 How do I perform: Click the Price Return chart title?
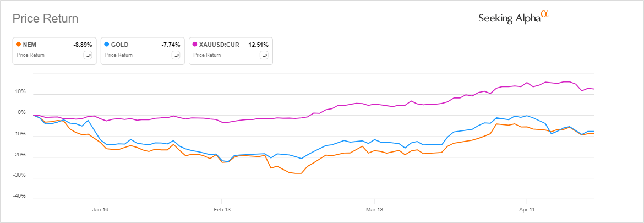click(45, 19)
